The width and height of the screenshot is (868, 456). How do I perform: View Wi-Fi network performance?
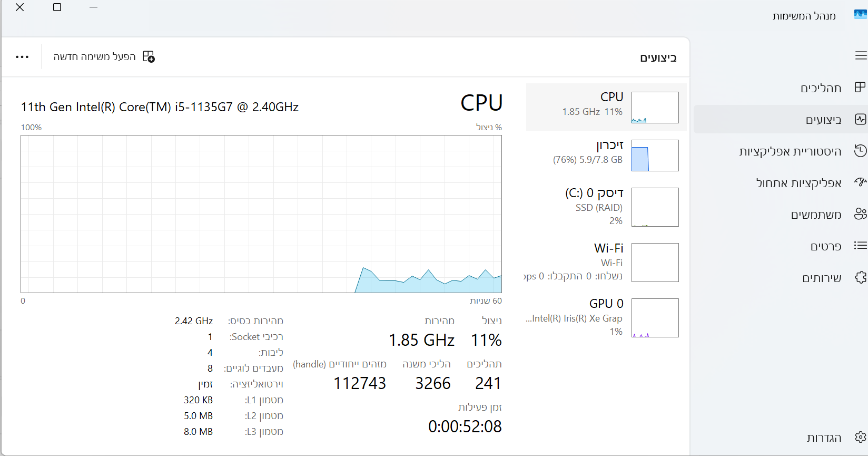[x=606, y=262]
